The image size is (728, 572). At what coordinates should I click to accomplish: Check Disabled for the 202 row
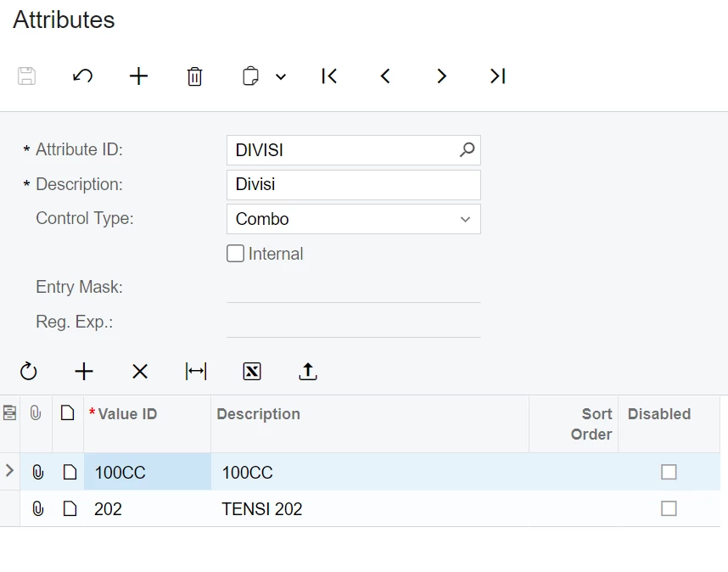click(669, 508)
